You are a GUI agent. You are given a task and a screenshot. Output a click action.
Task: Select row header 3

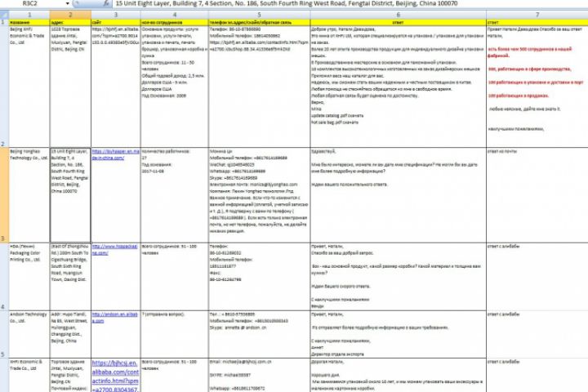click(x=4, y=195)
